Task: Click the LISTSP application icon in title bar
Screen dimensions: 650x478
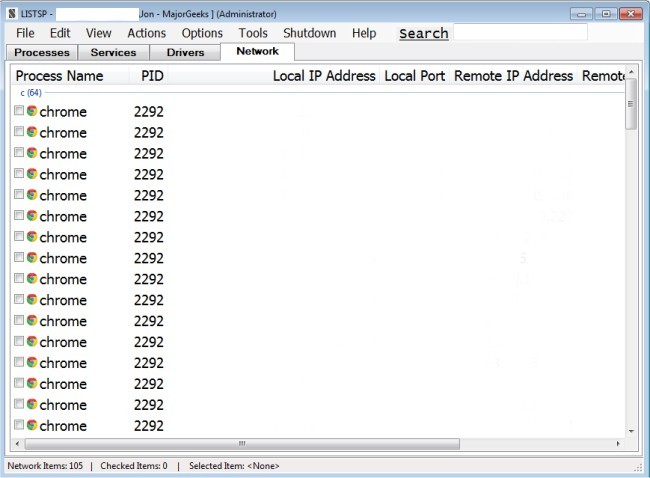Action: pyautogui.click(x=12, y=14)
